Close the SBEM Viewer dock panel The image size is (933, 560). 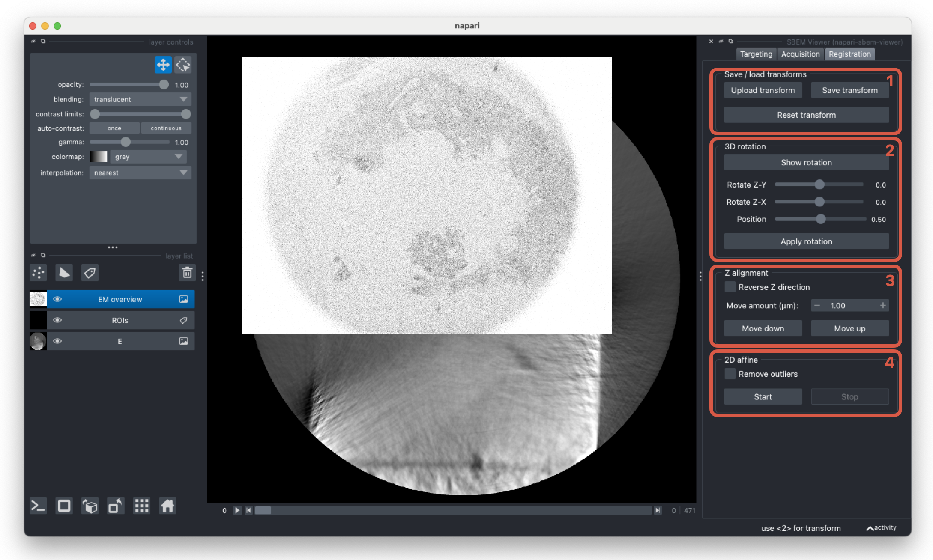[711, 42]
